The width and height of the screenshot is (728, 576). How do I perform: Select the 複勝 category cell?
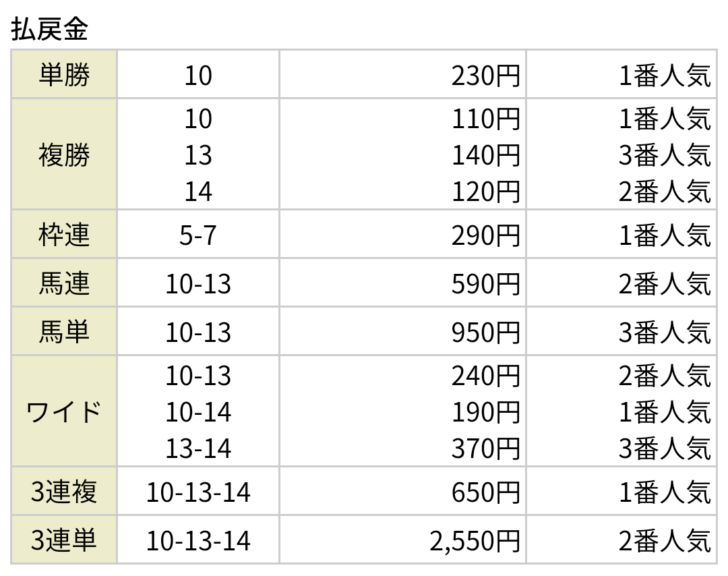click(x=64, y=154)
